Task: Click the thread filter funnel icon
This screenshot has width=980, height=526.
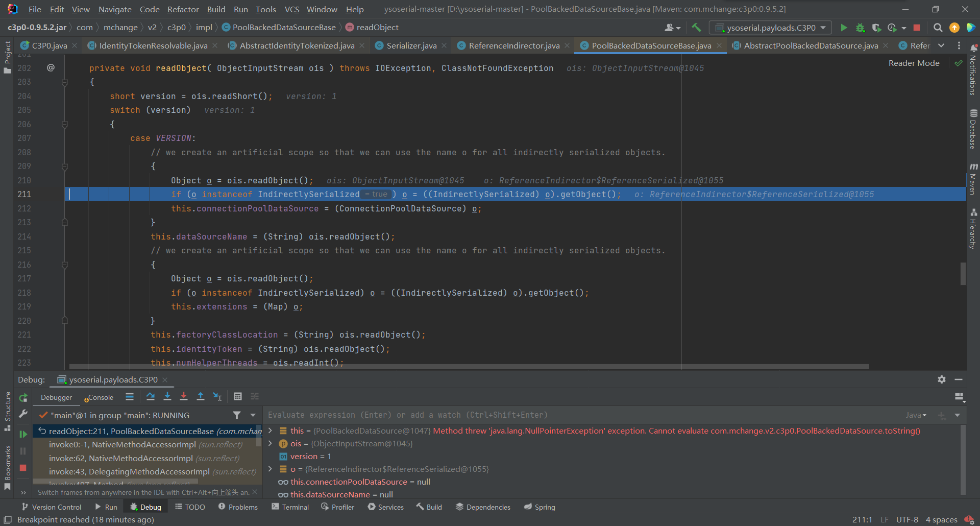Action: pos(237,415)
